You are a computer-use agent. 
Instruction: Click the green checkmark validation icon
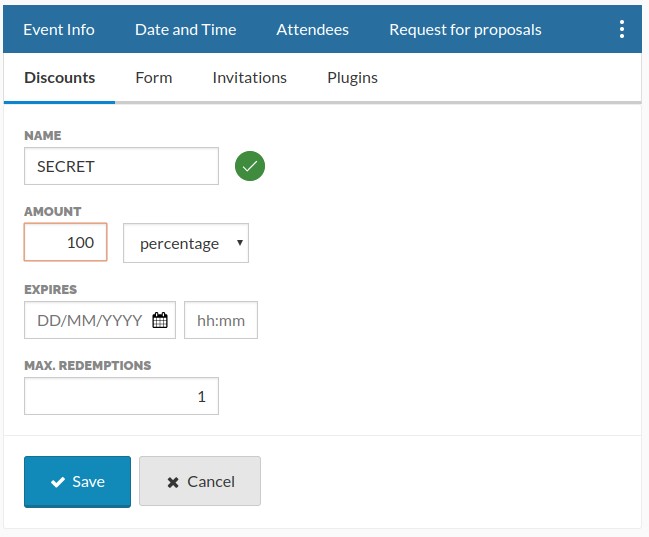point(250,166)
